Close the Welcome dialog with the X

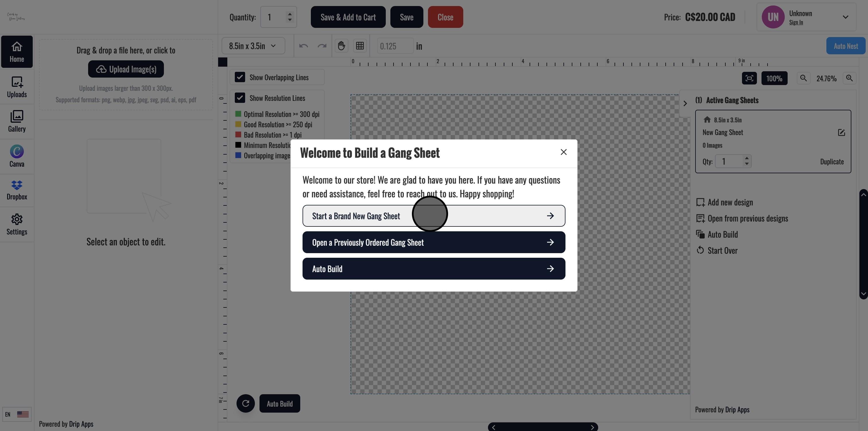(x=563, y=152)
